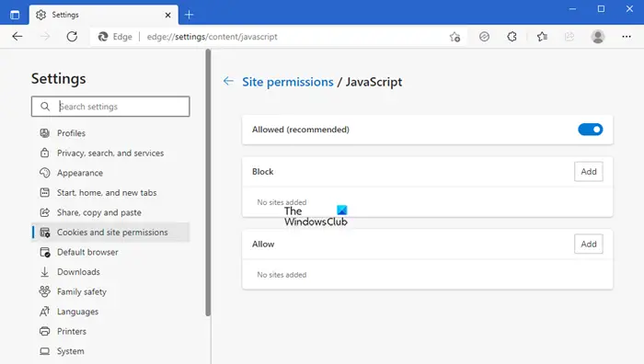Click the Profiles sidebar icon

(44, 133)
